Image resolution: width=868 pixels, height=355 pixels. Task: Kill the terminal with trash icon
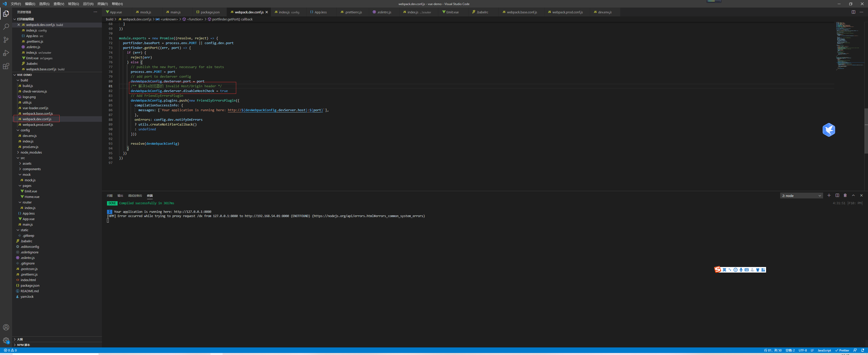[x=845, y=195]
